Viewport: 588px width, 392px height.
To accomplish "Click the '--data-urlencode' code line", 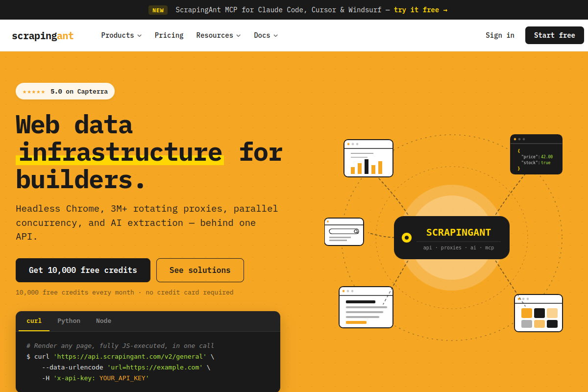I will click(x=126, y=367).
